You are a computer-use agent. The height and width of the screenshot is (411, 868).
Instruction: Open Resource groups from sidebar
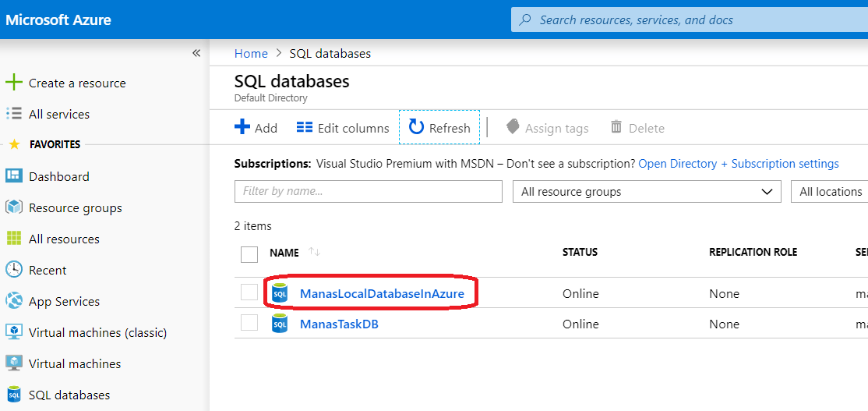pyautogui.click(x=76, y=207)
